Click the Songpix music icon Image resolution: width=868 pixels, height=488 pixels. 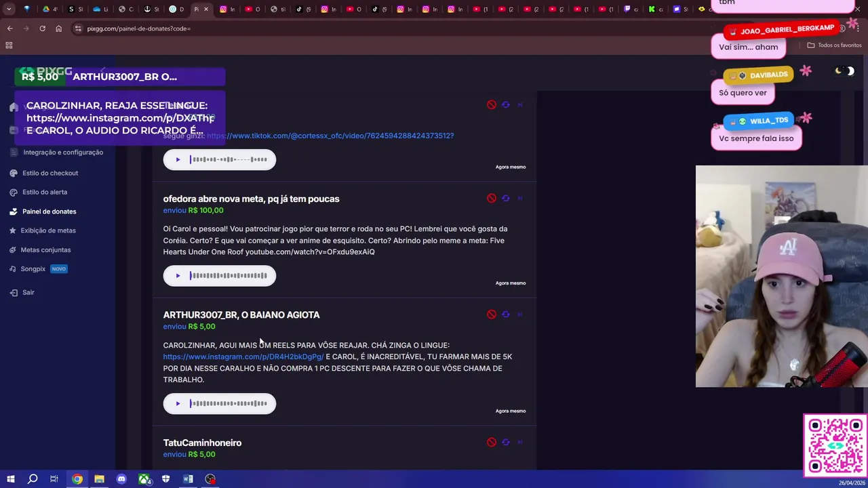(14, 269)
